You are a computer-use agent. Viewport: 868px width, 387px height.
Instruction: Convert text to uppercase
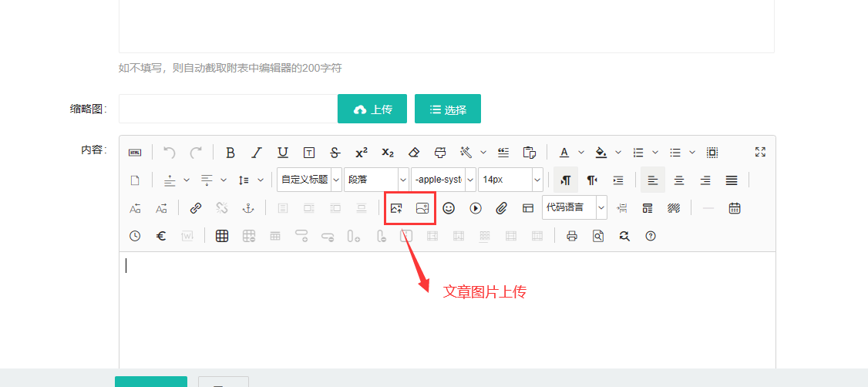(x=135, y=208)
